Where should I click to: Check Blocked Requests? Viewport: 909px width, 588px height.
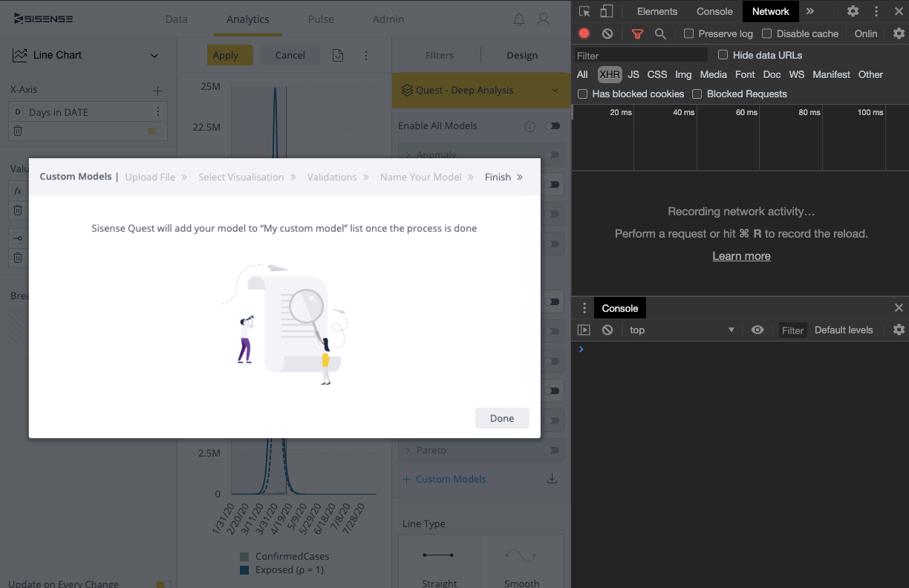click(x=697, y=94)
